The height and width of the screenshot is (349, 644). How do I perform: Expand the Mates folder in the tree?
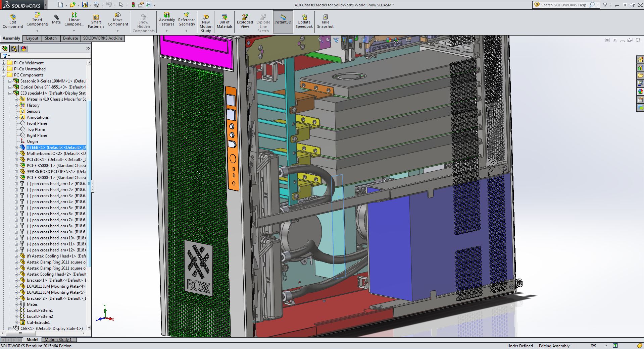coord(17,304)
